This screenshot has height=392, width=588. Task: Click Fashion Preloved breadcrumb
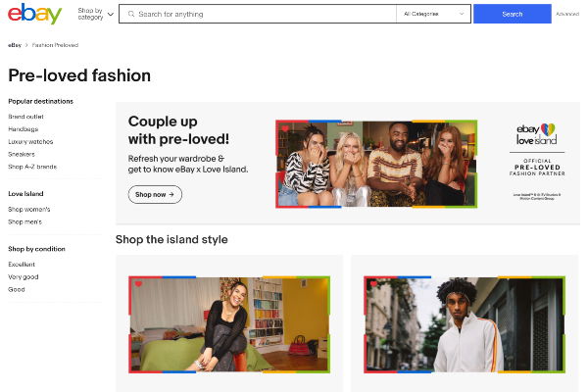point(55,45)
